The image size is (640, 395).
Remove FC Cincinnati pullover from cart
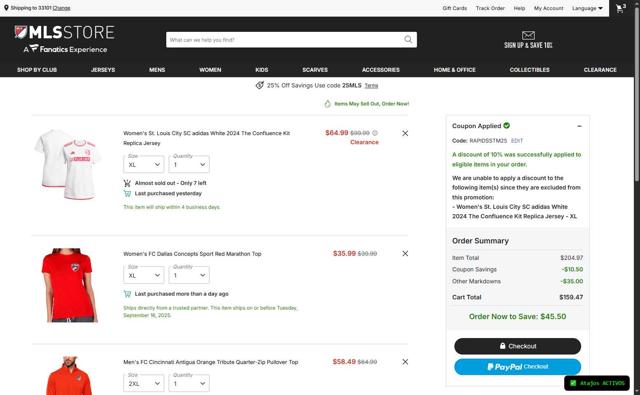[405, 362]
